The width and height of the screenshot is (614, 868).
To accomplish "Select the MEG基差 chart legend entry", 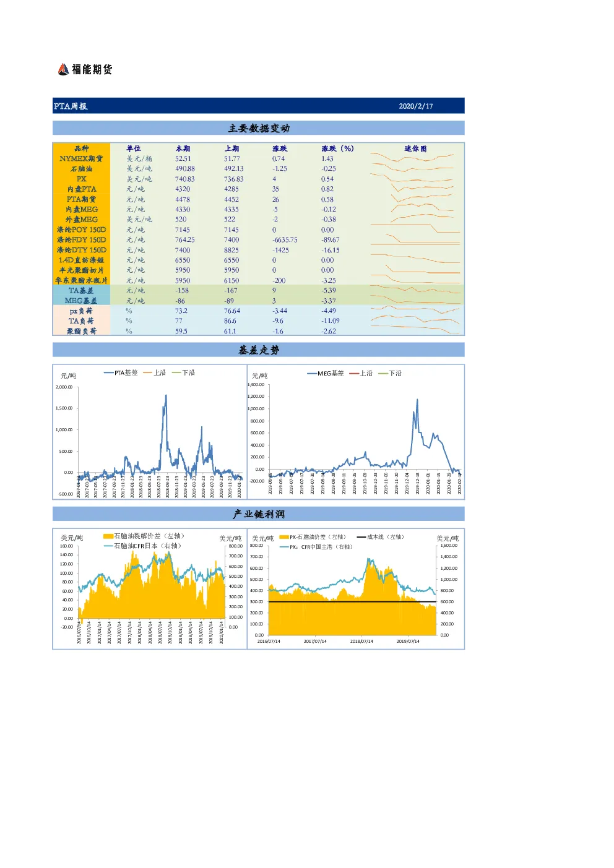I will pos(326,374).
